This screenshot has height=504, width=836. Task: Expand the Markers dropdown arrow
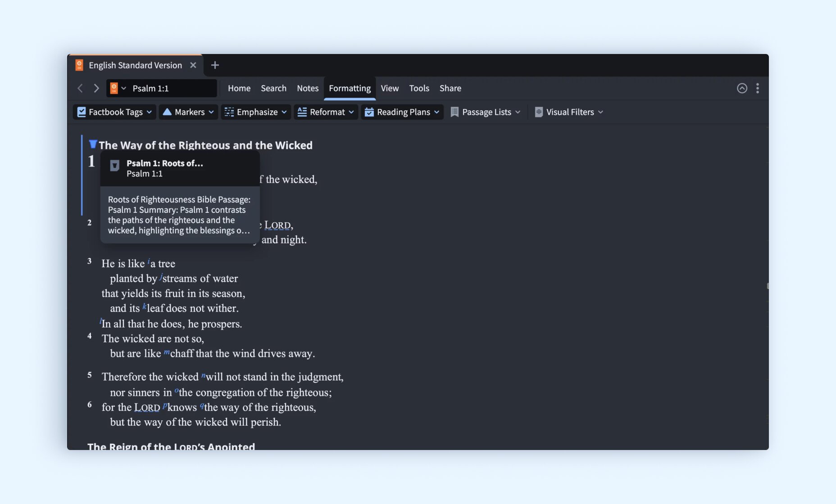click(211, 112)
